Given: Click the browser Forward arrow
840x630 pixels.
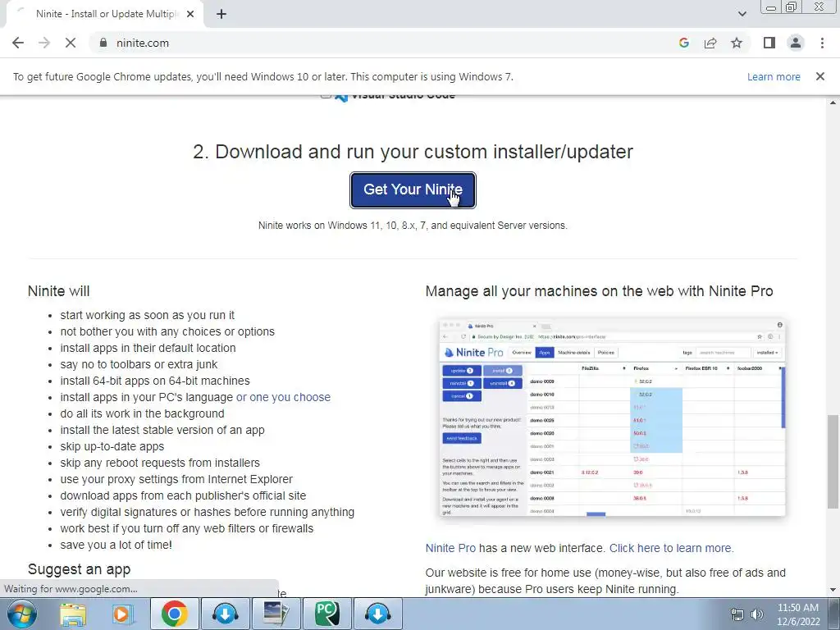Looking at the screenshot, I should coord(44,43).
